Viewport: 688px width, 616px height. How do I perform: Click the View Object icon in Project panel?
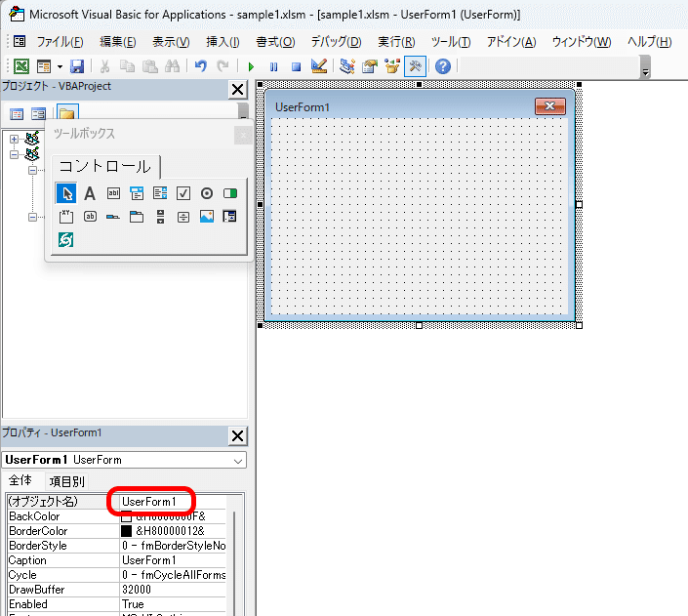coord(39,114)
